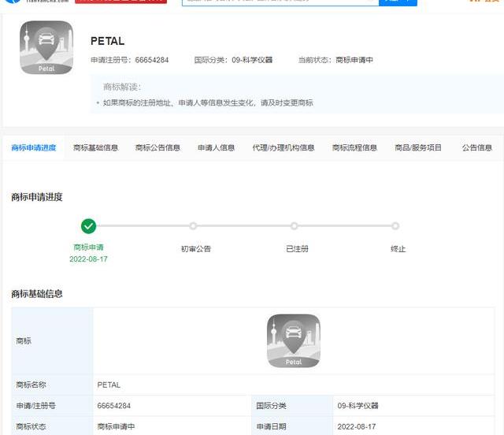Open the 商标流程信息 tab
Image resolution: width=504 pixels, height=435 pixels.
[x=354, y=147]
